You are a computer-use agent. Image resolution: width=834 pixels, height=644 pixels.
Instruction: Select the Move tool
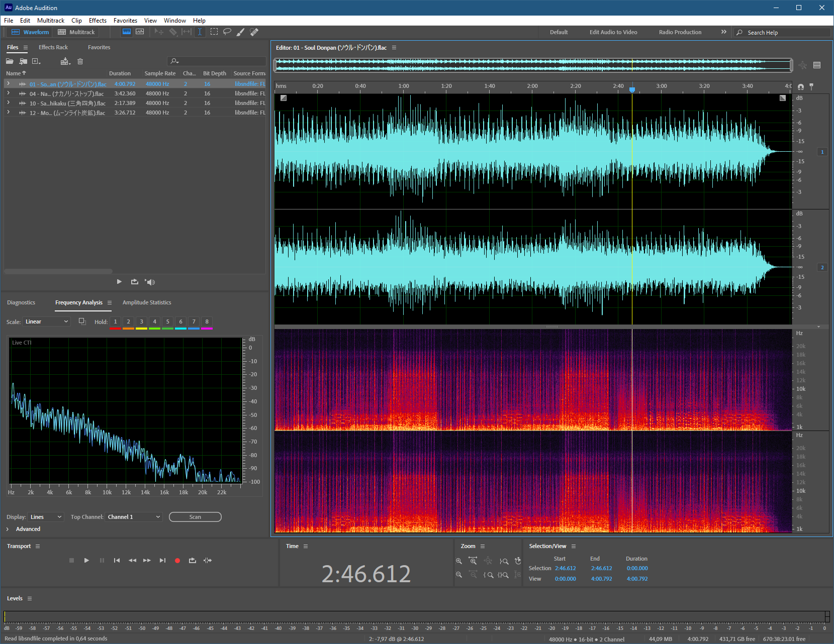tap(159, 32)
